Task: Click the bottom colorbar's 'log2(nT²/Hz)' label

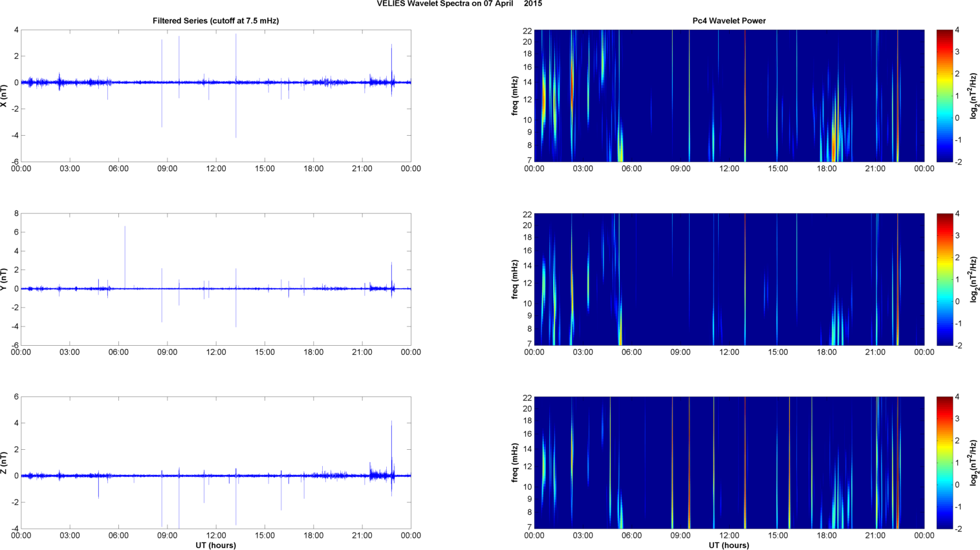Action: 974,463
